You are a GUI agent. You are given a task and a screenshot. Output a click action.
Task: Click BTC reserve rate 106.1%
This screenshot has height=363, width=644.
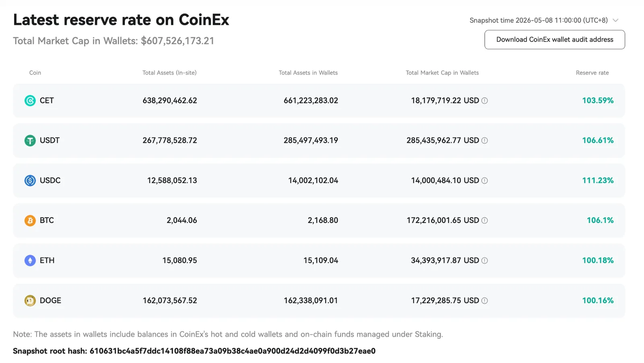(600, 221)
